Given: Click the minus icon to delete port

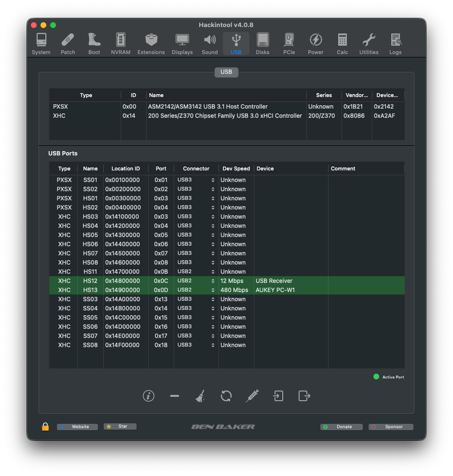Looking at the screenshot, I should pos(175,396).
